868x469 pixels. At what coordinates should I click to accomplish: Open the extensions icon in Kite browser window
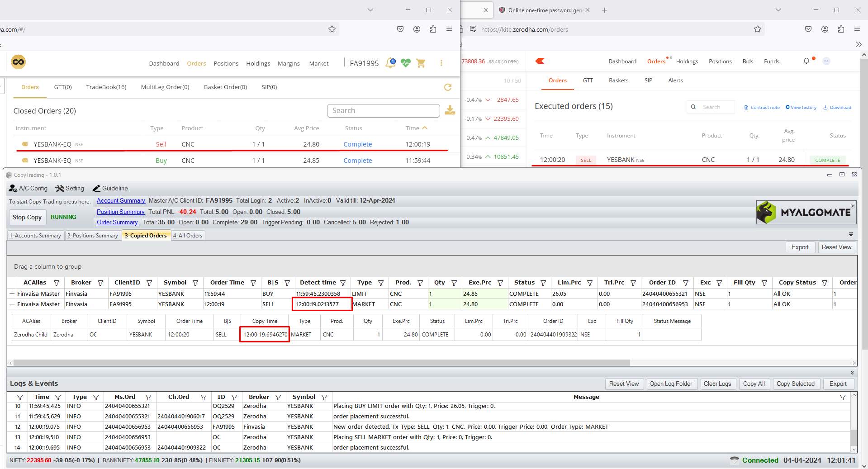tap(841, 29)
